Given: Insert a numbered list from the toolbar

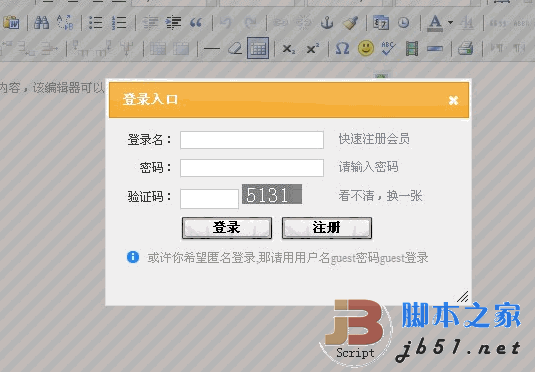Looking at the screenshot, I should (119, 23).
